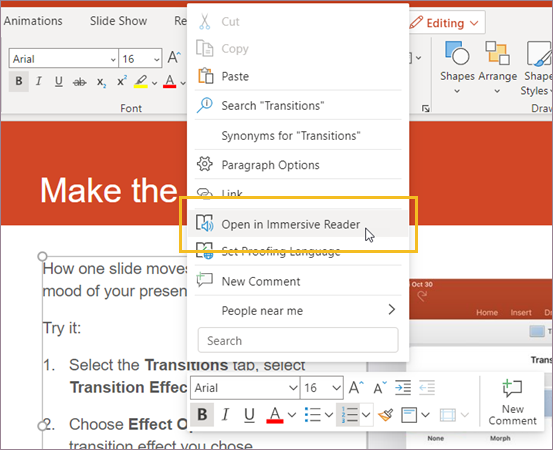Screen dimensions: 553x450
Task: Apply superscript formatting in ribbon
Action: (122, 81)
